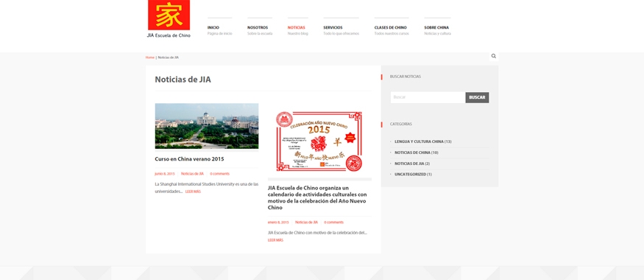Viewport: 644px width, 280px height.
Task: Open the Lengua y Cultura China category
Action: [x=419, y=141]
